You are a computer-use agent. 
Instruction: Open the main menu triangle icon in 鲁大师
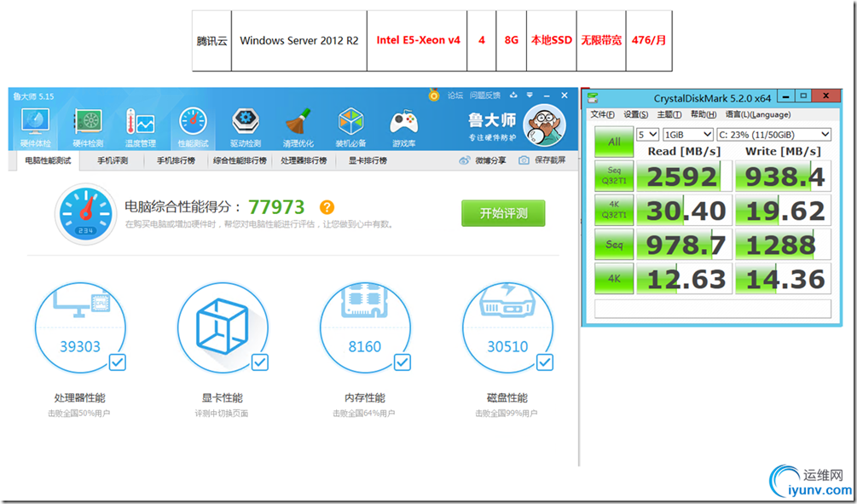pyautogui.click(x=530, y=96)
